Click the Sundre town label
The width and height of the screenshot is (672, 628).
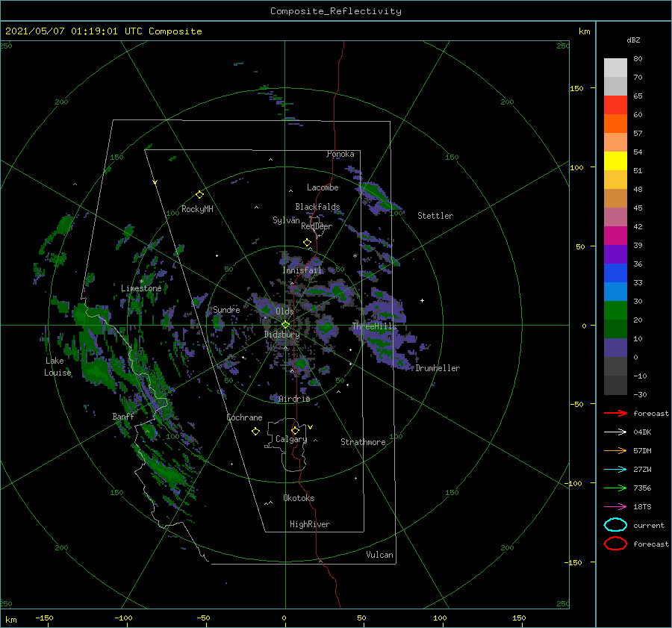(x=226, y=310)
